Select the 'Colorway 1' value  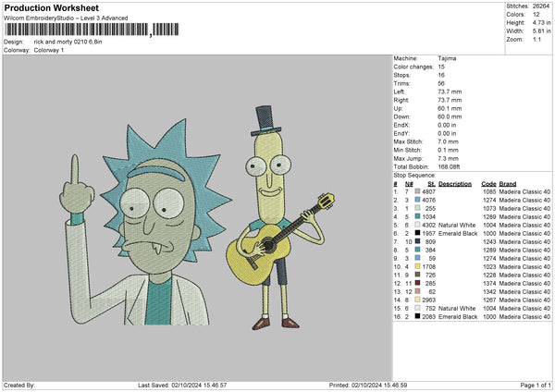49,50
